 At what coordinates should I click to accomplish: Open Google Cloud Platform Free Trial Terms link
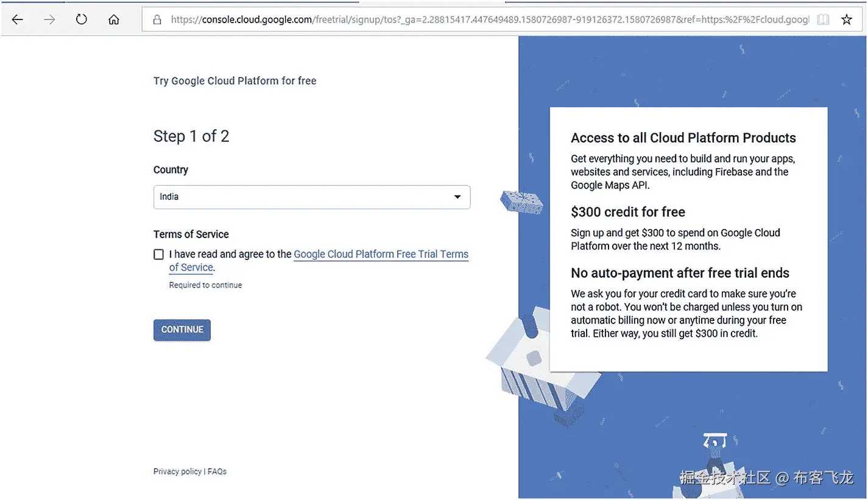(381, 255)
